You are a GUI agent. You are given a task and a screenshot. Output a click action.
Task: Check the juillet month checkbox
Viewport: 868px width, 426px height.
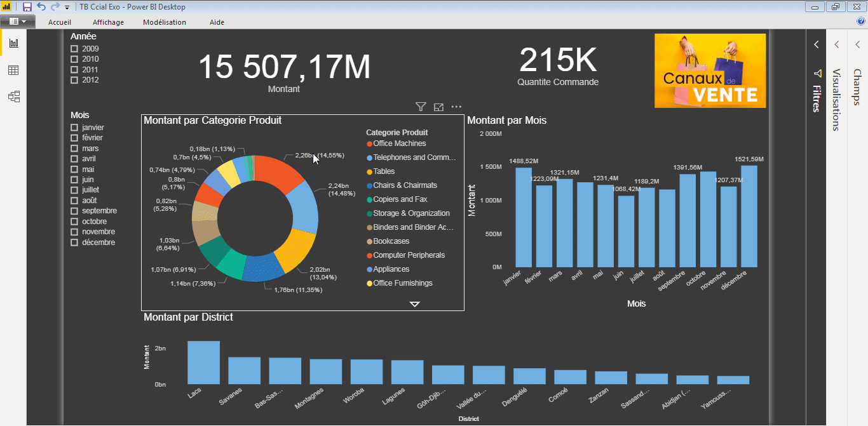tap(74, 190)
